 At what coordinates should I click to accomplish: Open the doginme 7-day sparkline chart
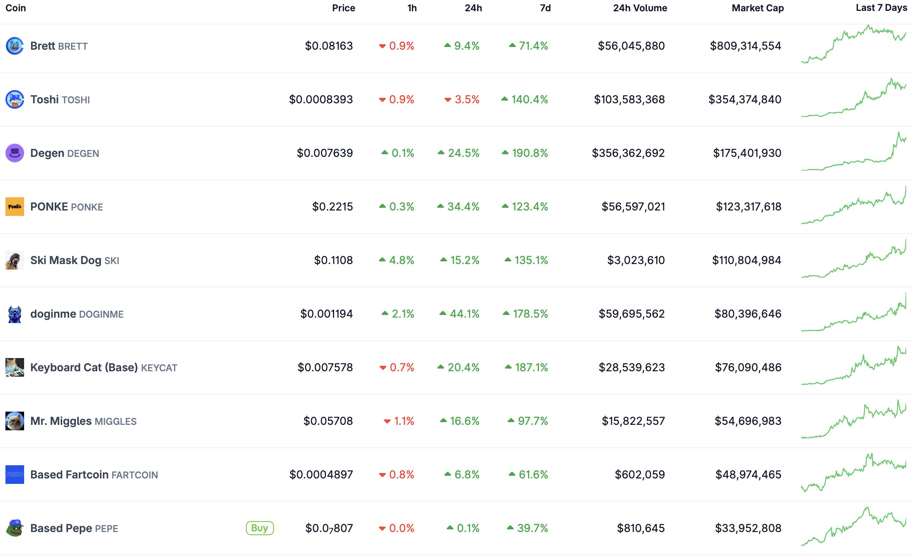point(854,313)
